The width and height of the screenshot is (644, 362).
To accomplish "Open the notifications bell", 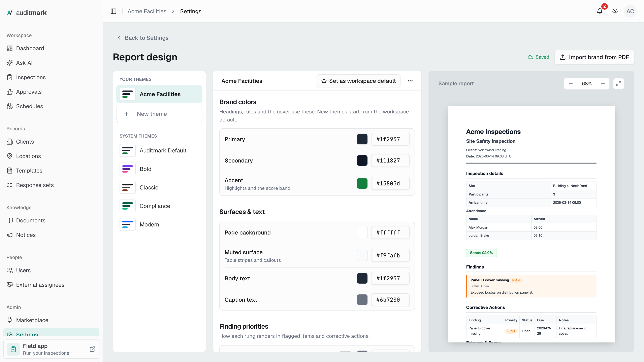I will (600, 11).
